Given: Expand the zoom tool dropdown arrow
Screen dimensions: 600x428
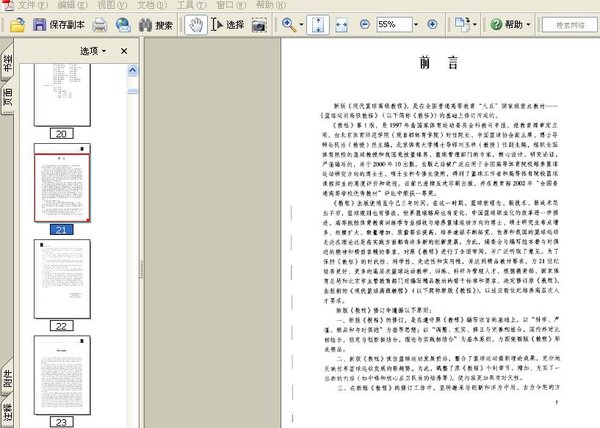Looking at the screenshot, I should pyautogui.click(x=302, y=25).
